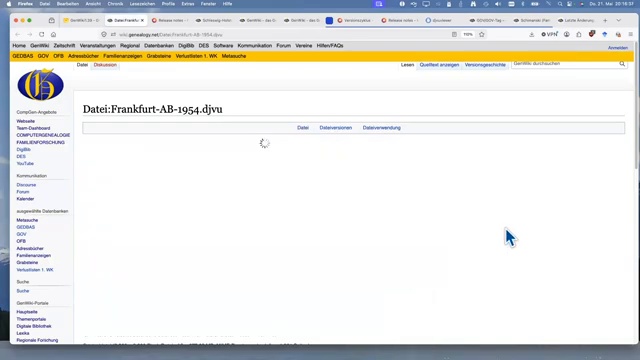The height and width of the screenshot is (360, 640).
Task: Click Themenportale in the sidebar
Action: pos(31,319)
